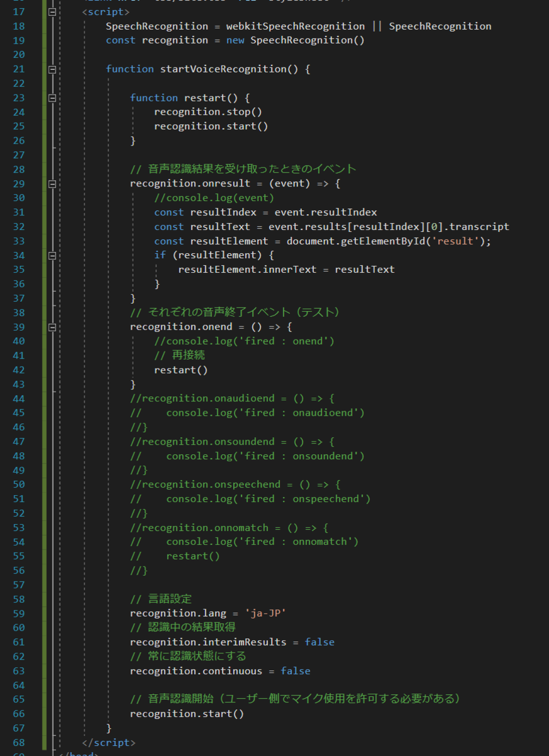
Task: Click the comment // 再接続
Action: 180,355
